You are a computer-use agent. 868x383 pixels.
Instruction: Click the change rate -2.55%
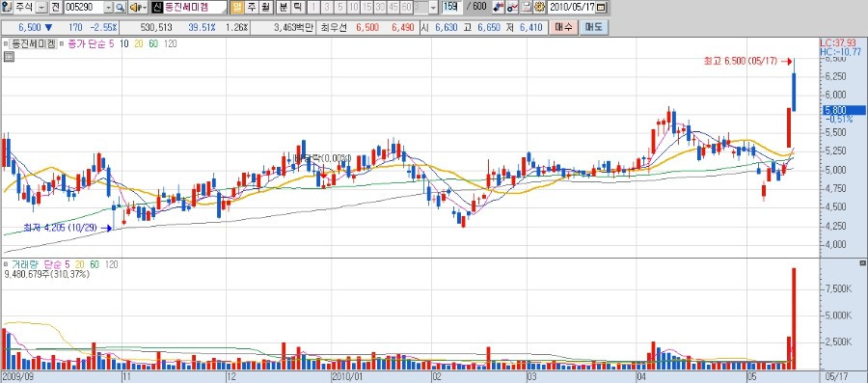coord(104,27)
